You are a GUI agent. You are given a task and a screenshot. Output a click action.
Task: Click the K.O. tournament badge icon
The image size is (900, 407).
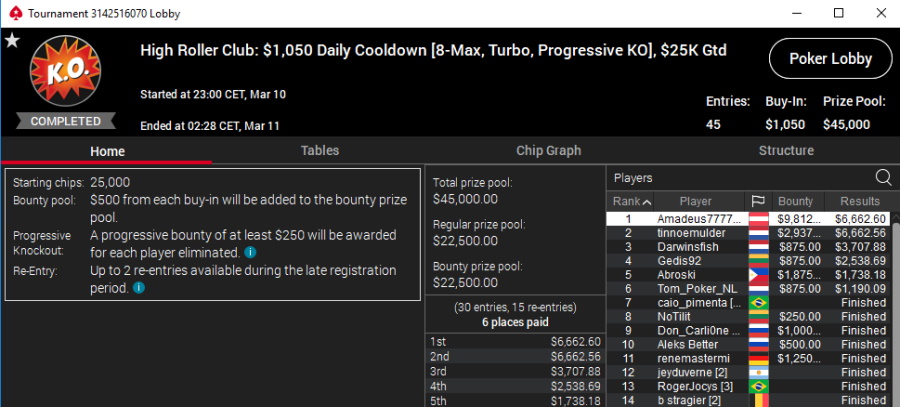pos(65,70)
